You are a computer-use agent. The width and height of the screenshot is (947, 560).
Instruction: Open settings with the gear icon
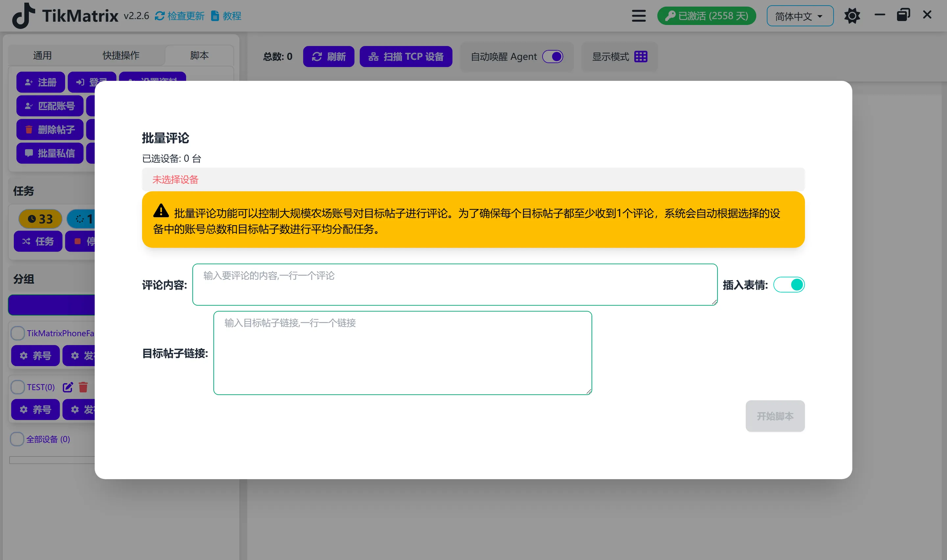pyautogui.click(x=852, y=16)
